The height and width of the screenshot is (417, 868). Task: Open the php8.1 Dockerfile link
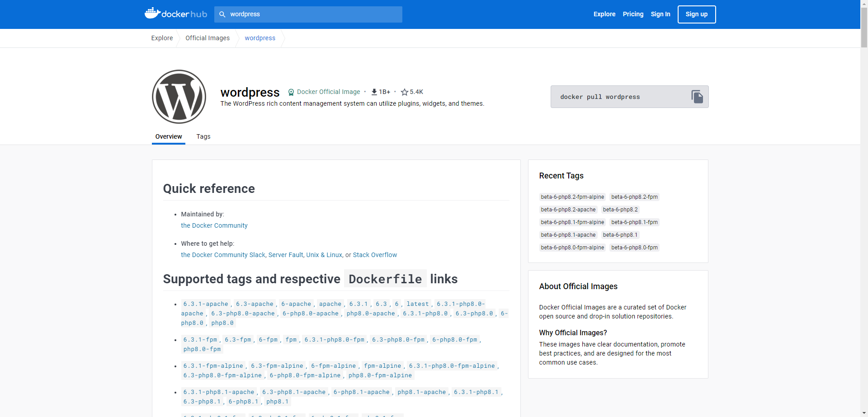point(278,402)
